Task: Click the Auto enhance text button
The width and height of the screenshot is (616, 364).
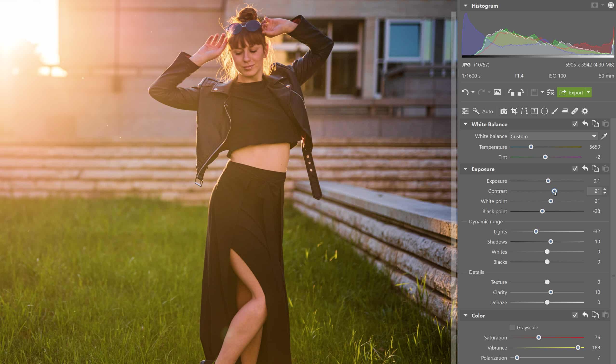Action: click(488, 111)
